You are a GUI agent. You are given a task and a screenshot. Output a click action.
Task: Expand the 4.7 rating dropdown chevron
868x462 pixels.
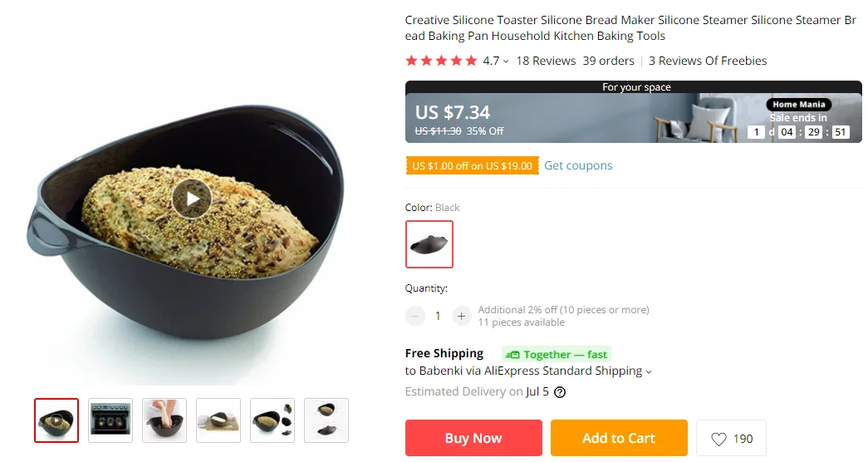[x=505, y=61]
